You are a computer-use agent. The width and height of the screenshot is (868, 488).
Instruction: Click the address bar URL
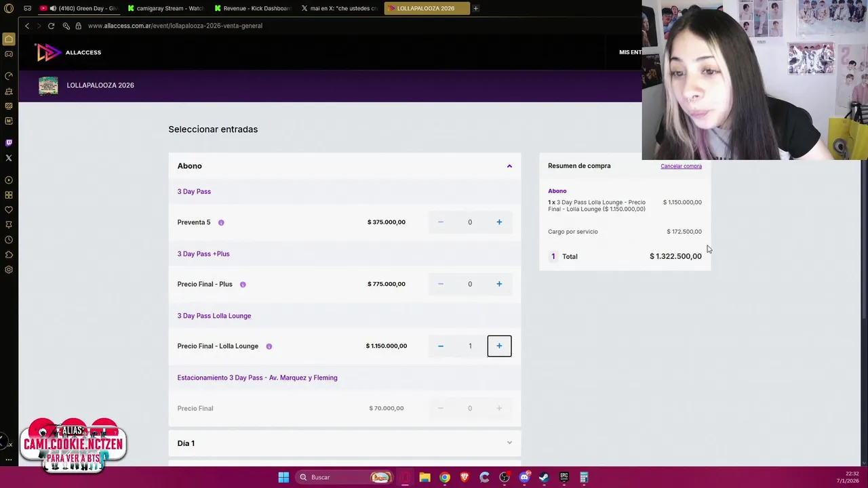[x=175, y=26]
